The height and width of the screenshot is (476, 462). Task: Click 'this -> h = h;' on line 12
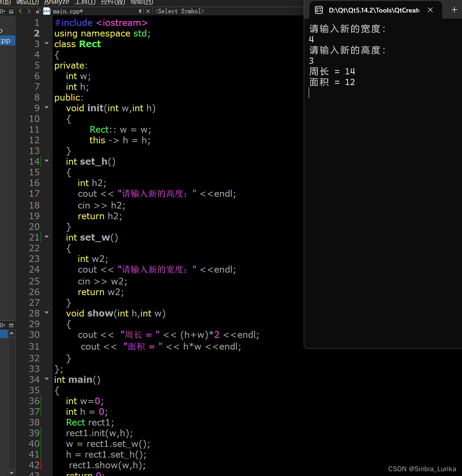[x=120, y=140]
